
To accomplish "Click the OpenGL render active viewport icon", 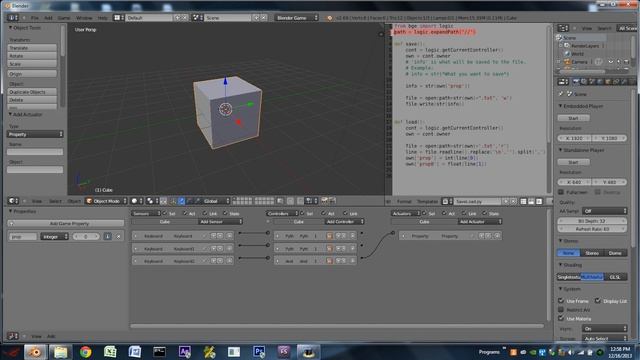I will pyautogui.click(x=324, y=200).
